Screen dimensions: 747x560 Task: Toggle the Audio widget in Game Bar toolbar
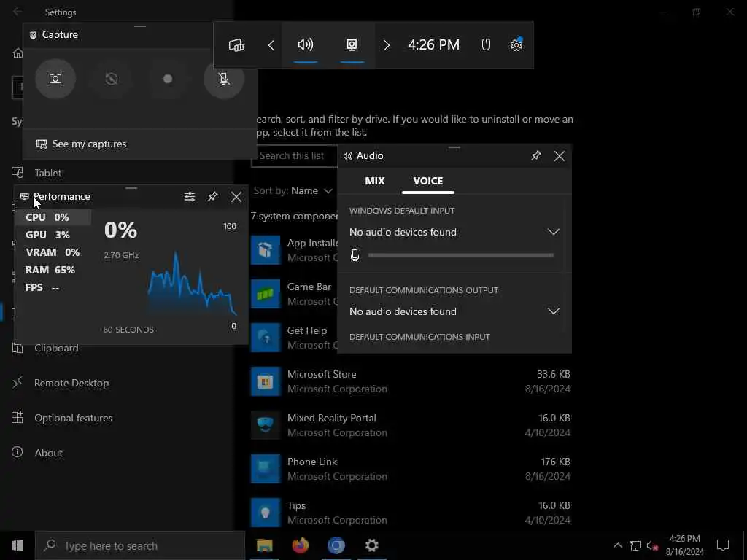click(x=306, y=45)
